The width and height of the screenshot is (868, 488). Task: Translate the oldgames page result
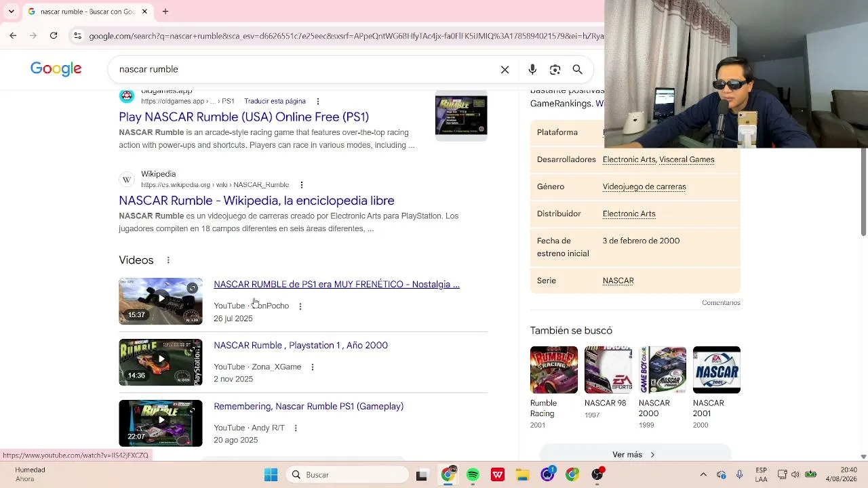(x=275, y=101)
